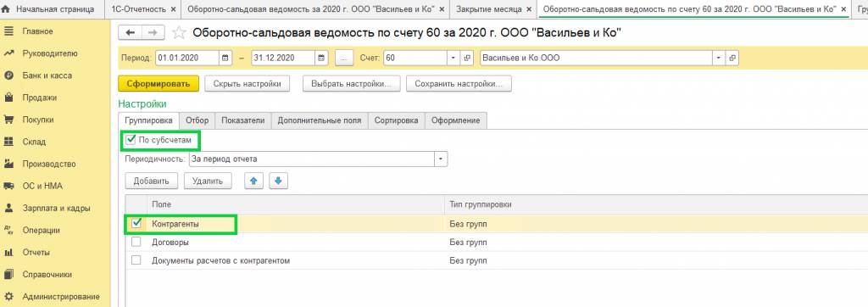Click the Васильев и Ко ООО organization field
The image size is (868, 307).
pyautogui.click(x=597, y=58)
